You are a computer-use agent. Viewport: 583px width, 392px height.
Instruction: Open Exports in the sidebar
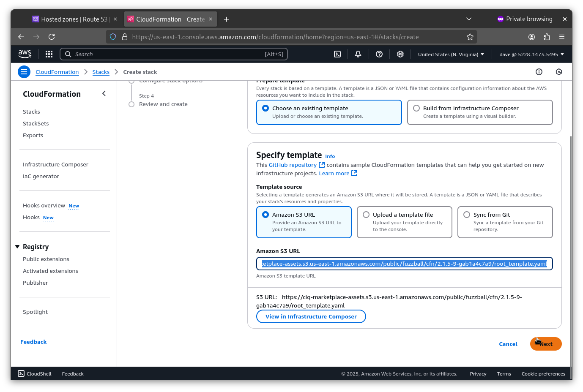tap(33, 135)
